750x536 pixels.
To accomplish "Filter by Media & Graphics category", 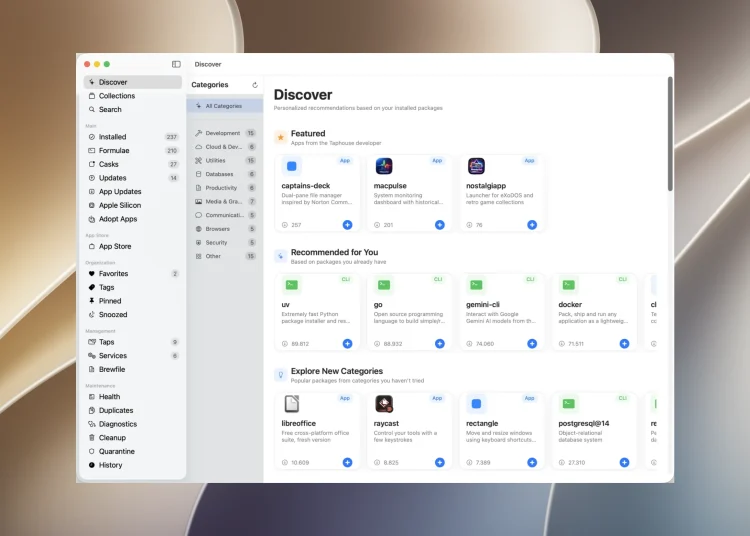I will pos(225,201).
